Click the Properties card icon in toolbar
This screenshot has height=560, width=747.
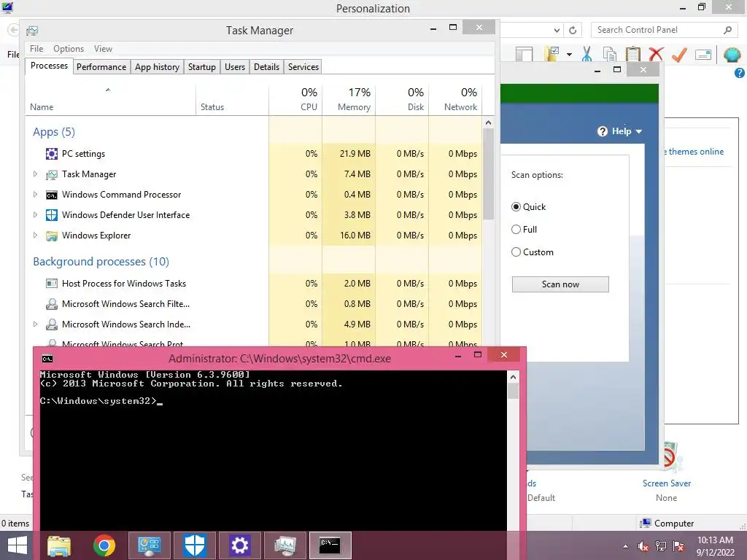[x=703, y=55]
